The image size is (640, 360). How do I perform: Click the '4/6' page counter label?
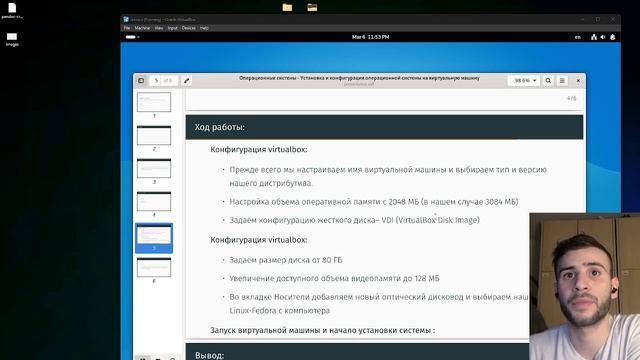coord(571,98)
